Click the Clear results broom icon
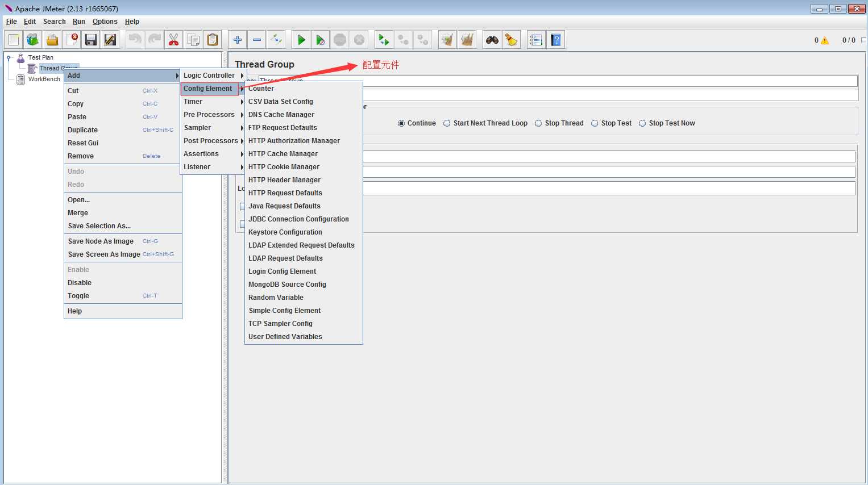Screen dimensions: 868x485 coord(448,40)
